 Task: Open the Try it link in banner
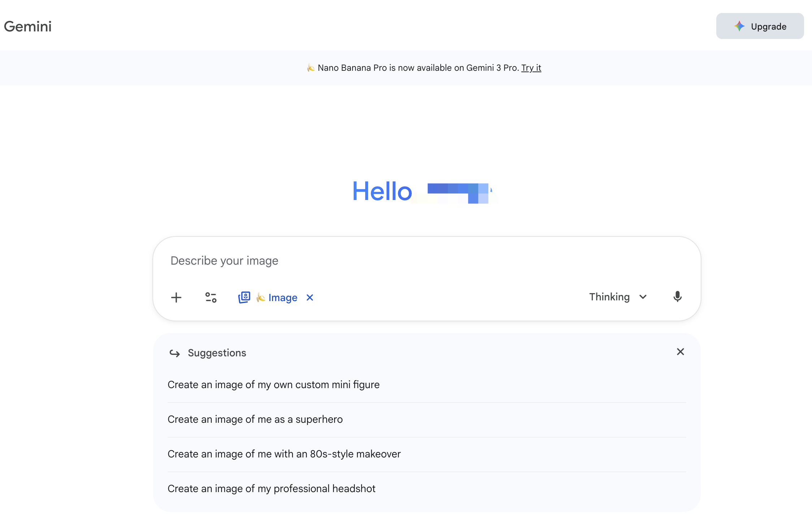(x=531, y=68)
